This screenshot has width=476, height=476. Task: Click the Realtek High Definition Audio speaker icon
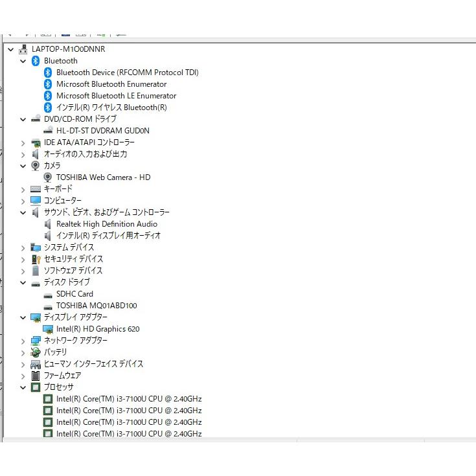pyautogui.click(x=48, y=224)
